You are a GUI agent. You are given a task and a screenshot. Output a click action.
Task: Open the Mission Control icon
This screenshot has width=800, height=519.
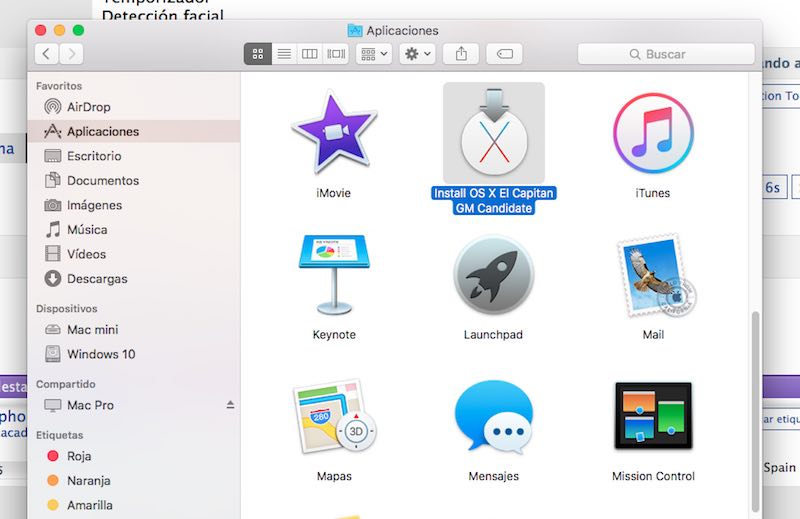tap(653, 415)
